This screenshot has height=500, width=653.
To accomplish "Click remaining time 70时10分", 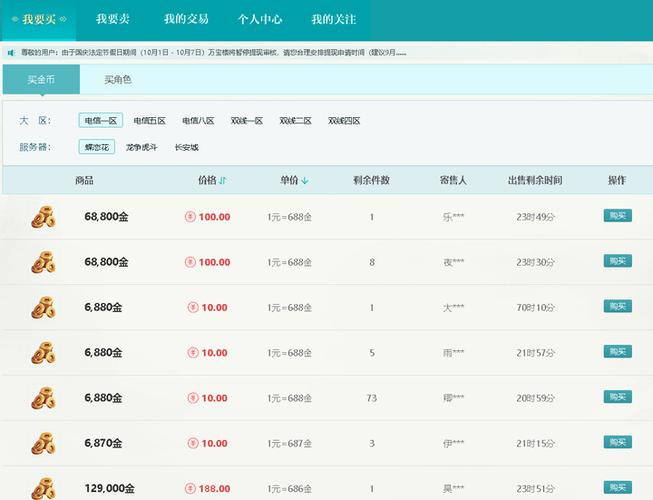I will pos(536,308).
